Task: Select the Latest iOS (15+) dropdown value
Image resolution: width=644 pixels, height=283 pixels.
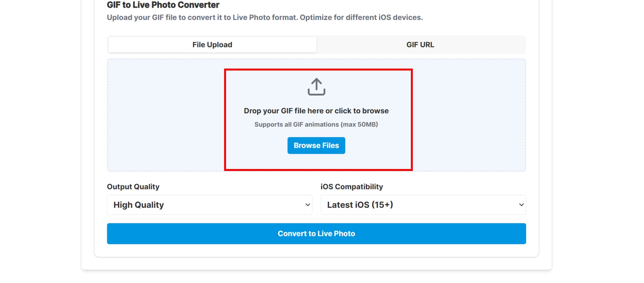Action: point(360,205)
